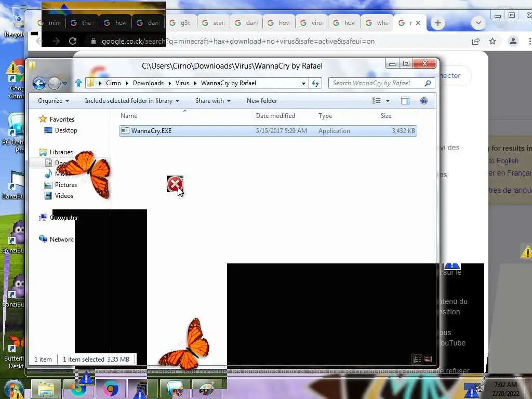Screen dimensions: 532x399
Task: Click the 5/15/2017 5:29 AM date cell
Action: (281, 131)
